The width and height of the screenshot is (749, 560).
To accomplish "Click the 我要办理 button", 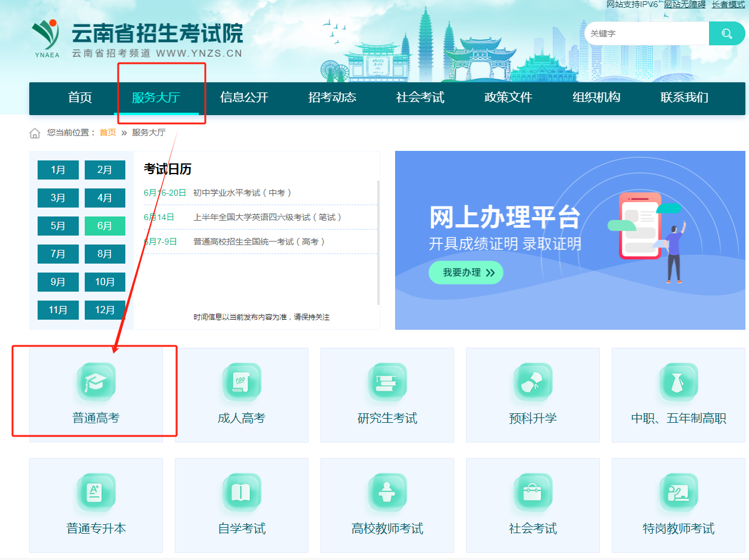I will [x=466, y=273].
